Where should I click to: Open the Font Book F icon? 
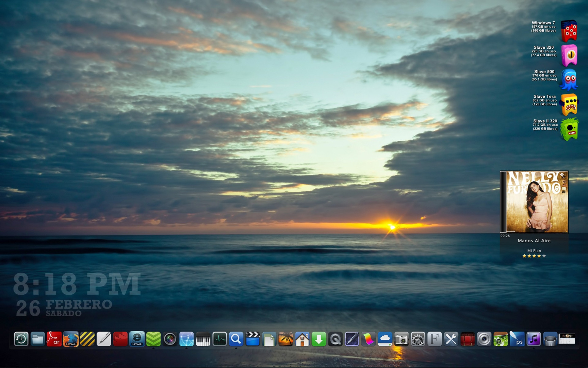coord(435,339)
